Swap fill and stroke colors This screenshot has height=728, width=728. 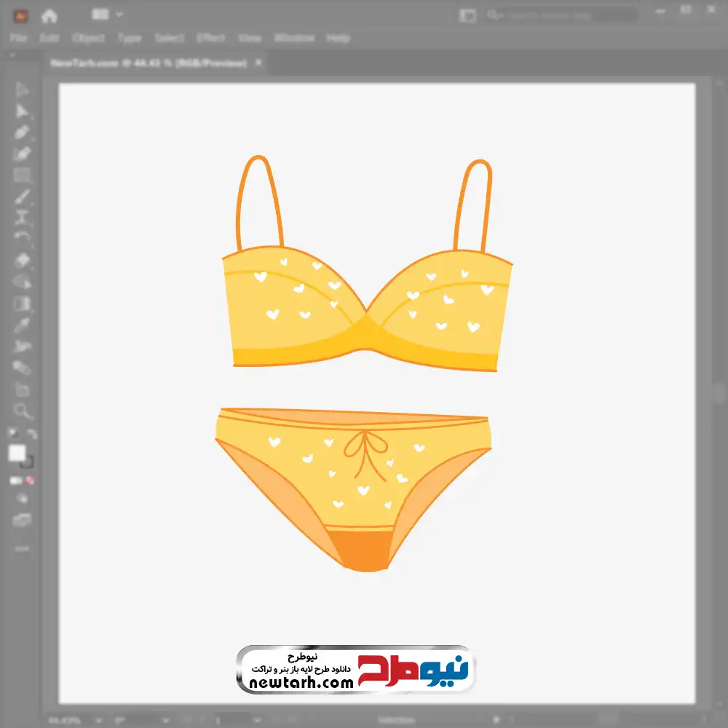[x=32, y=435]
